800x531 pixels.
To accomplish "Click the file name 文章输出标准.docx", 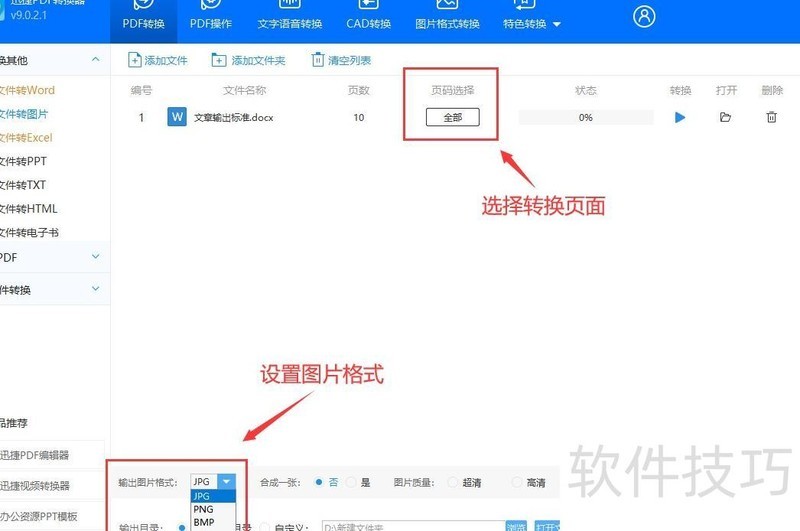I will 234,117.
